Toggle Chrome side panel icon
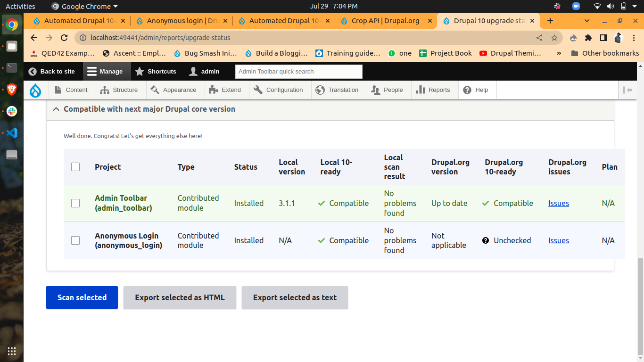Screen dimensions: 644x362 tap(603, 38)
